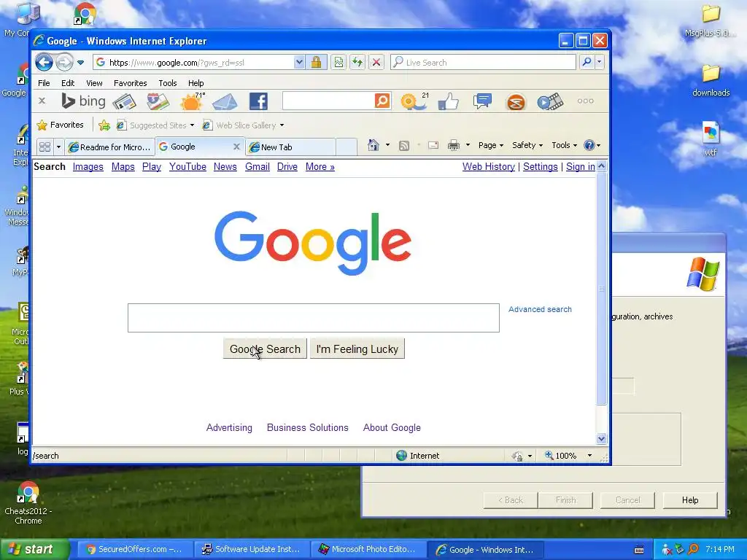
Task: Click the thumbs up like icon
Action: pyautogui.click(x=449, y=101)
